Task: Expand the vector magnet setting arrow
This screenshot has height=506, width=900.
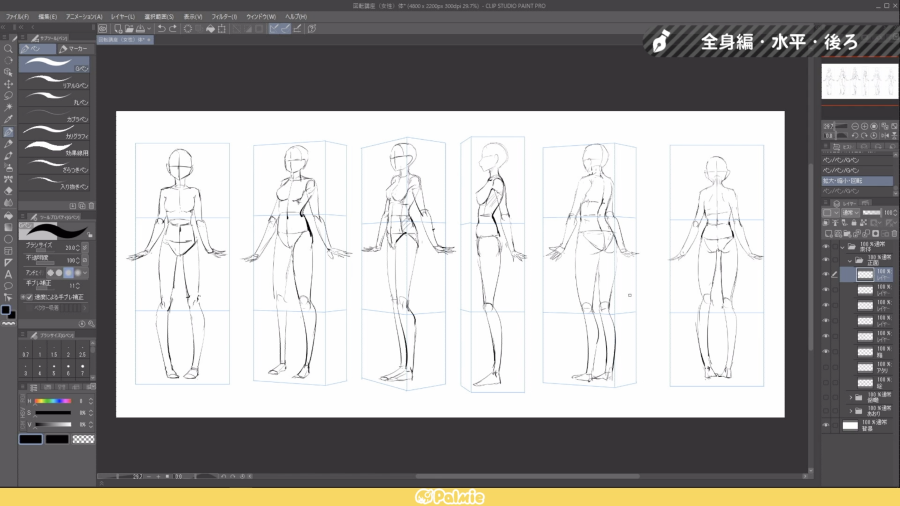Action: click(x=84, y=308)
